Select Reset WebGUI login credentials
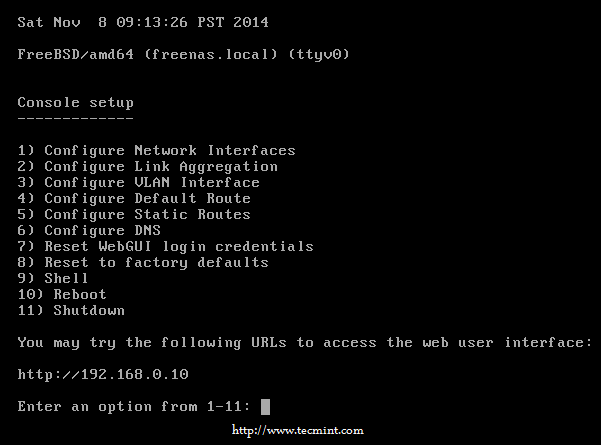 166,246
